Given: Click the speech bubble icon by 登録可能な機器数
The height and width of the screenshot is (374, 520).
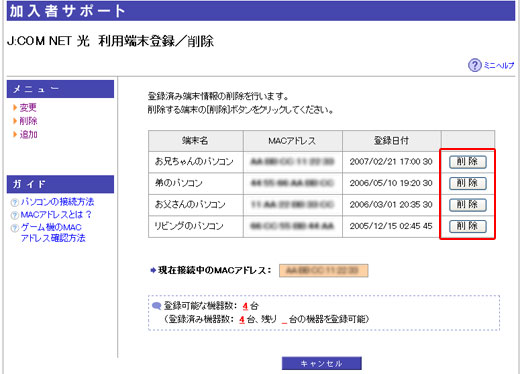Looking at the screenshot, I should pos(156,306).
